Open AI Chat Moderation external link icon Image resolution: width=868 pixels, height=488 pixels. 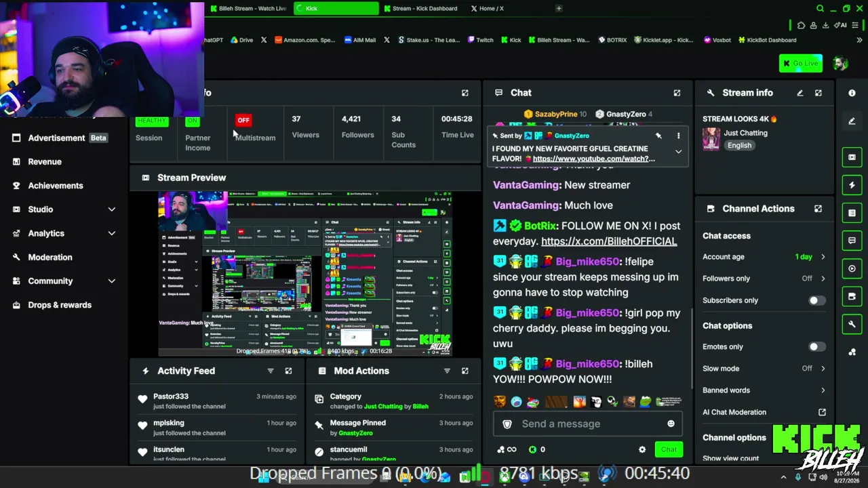pyautogui.click(x=822, y=412)
